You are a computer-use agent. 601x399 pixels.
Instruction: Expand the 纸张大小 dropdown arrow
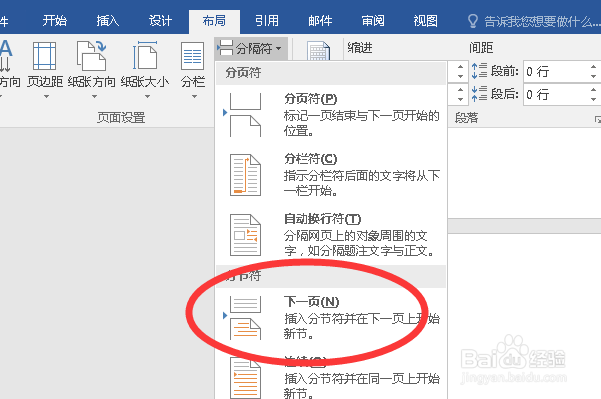(x=148, y=97)
